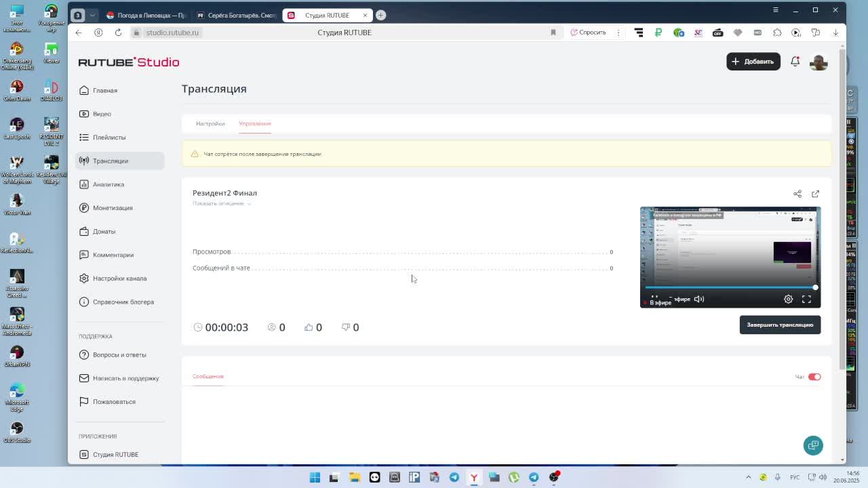The height and width of the screenshot is (488, 868).
Task: Switch to the Настройки tab
Action: tap(210, 123)
